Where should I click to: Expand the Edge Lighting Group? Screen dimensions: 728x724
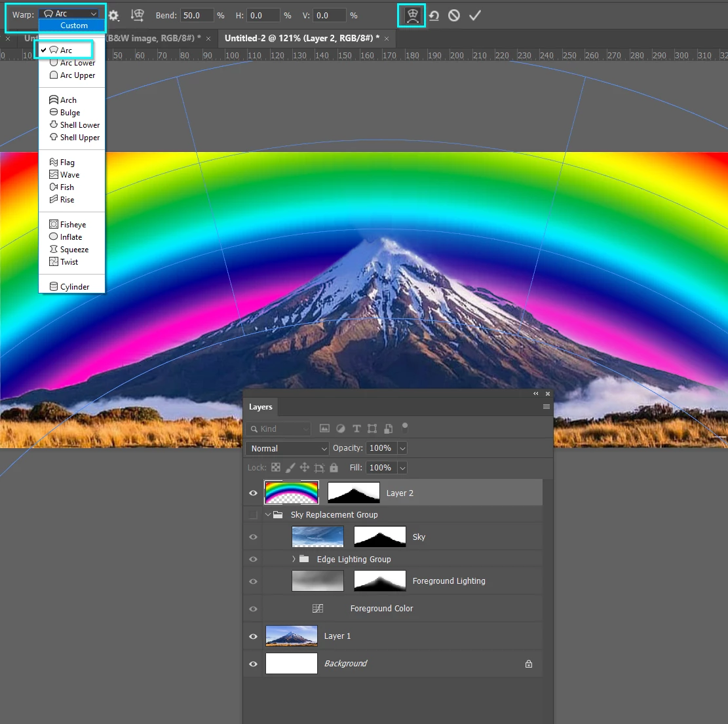click(x=294, y=559)
